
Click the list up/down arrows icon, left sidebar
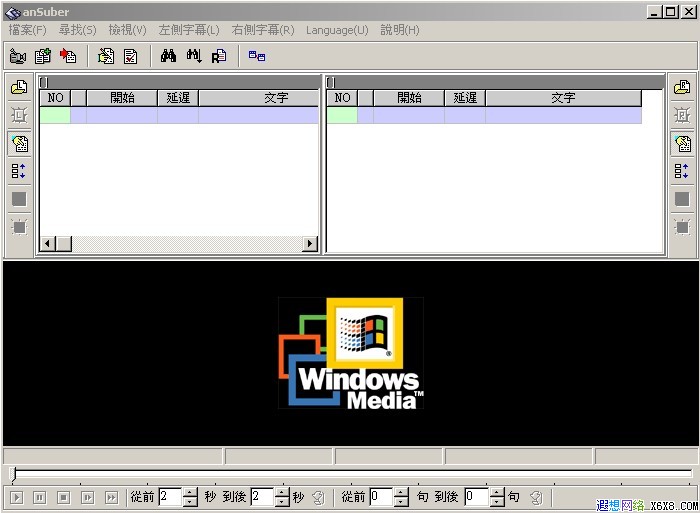(x=19, y=171)
